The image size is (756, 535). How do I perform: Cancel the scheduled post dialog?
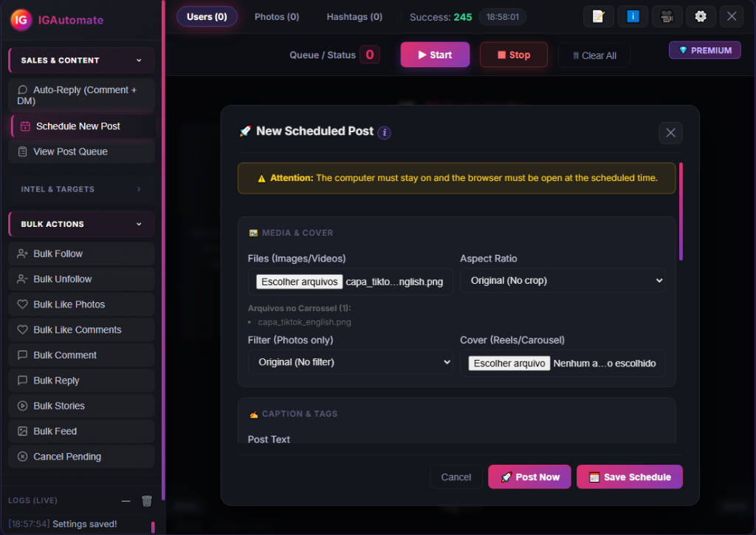[456, 477]
